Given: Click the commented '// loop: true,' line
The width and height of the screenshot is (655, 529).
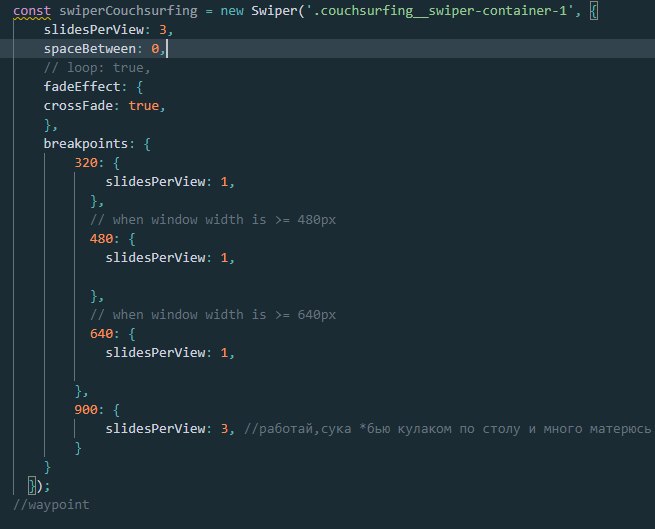Looking at the screenshot, I should point(97,68).
